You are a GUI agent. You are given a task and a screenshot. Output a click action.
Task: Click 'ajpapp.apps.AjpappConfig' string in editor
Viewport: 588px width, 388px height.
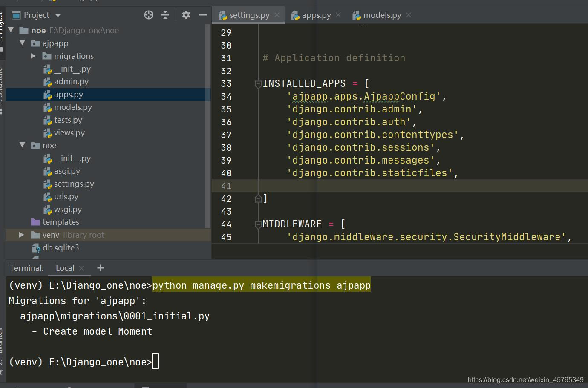pos(364,97)
